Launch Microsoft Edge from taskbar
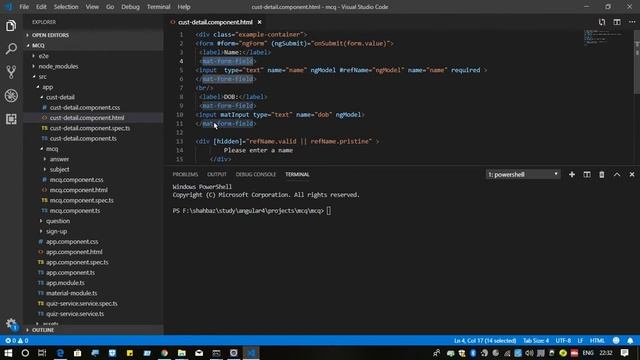 pyautogui.click(x=60, y=353)
